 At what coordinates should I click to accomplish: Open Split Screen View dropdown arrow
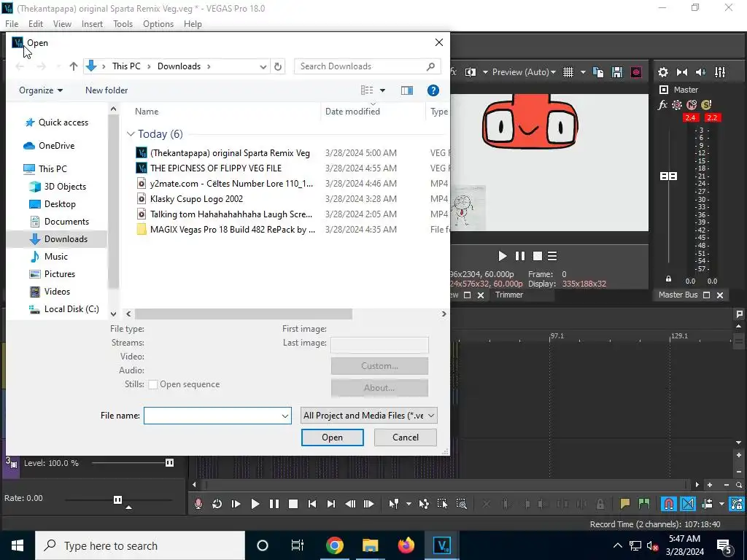485,72
